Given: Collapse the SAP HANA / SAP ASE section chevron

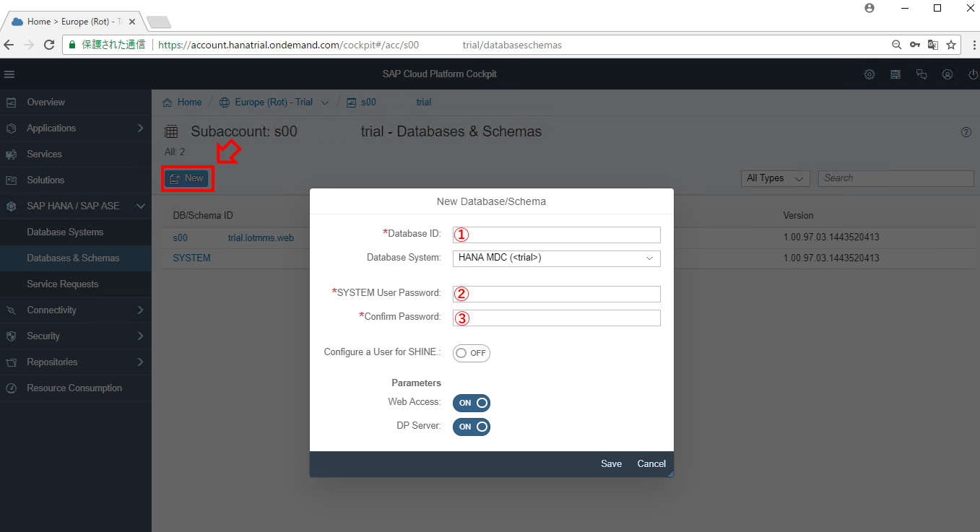Looking at the screenshot, I should click(140, 206).
